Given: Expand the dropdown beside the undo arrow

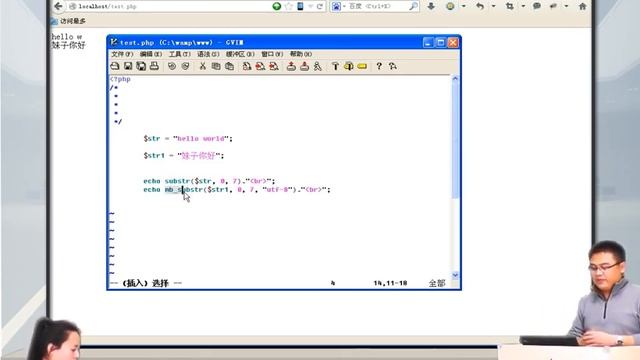Looking at the screenshot, I should click(493, 6).
